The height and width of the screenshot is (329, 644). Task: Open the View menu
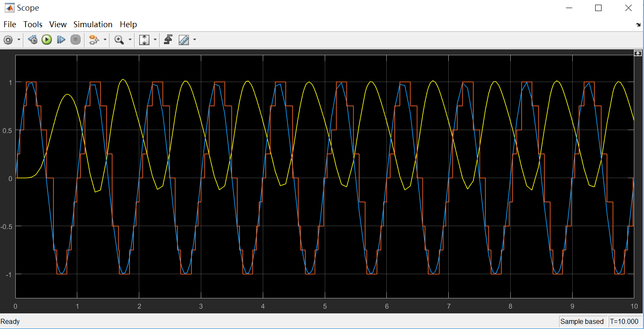[x=58, y=24]
